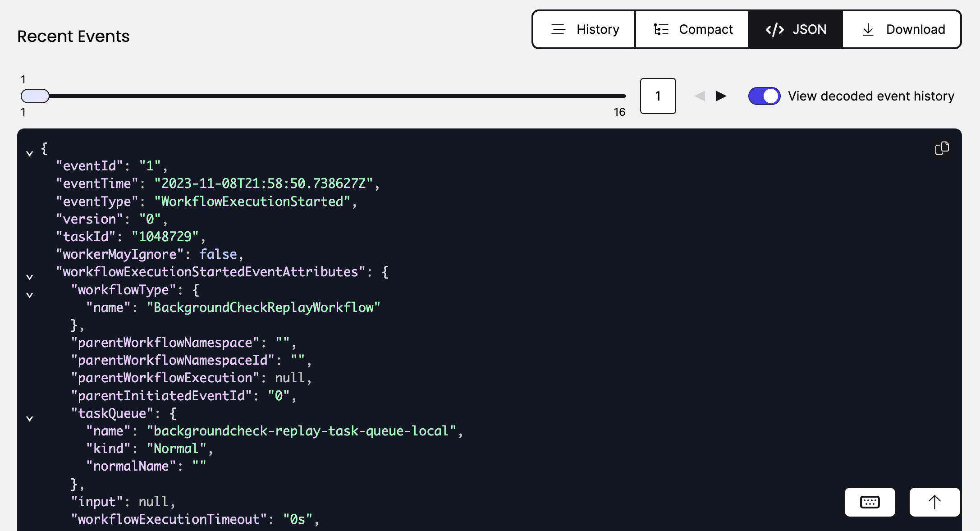Image resolution: width=980 pixels, height=531 pixels.
Task: Copy the JSON event history
Action: 942,149
